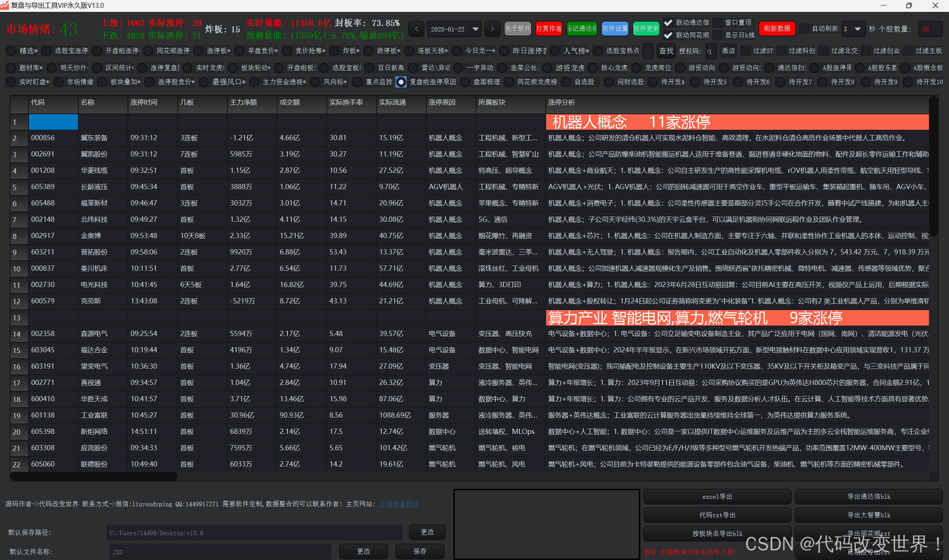Image resolution: width=949 pixels, height=560 pixels.
Task: Open 访问作者网站 author website link
Action: click(398, 504)
